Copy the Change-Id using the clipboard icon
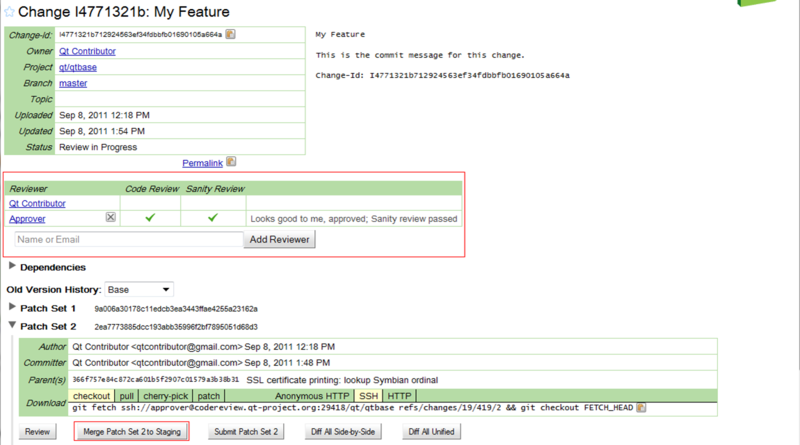 coord(231,35)
